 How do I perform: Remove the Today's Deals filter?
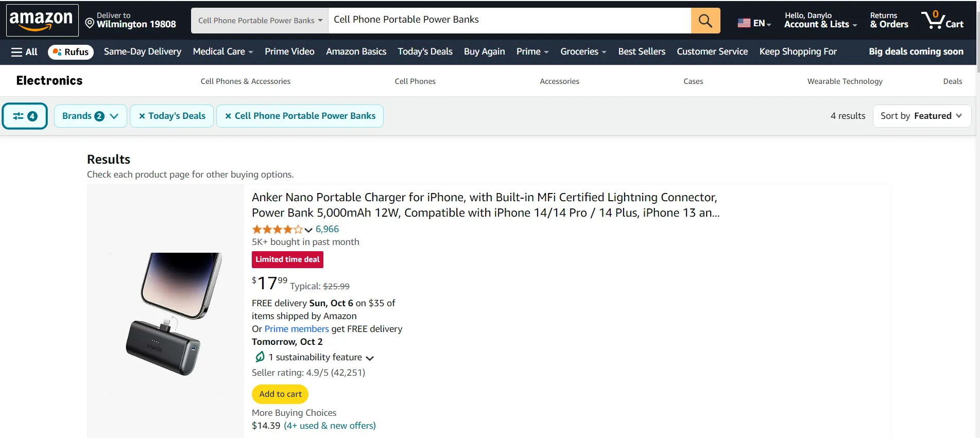[142, 116]
